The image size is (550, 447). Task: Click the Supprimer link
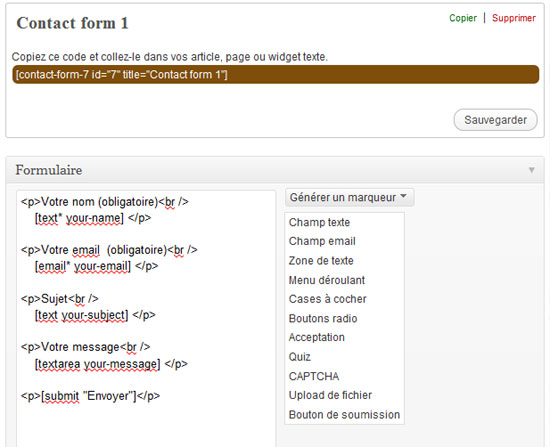514,18
